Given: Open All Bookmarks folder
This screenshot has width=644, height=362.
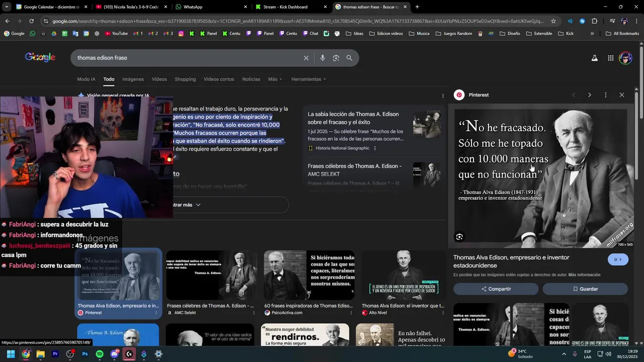Looking at the screenshot, I should click(622, 34).
